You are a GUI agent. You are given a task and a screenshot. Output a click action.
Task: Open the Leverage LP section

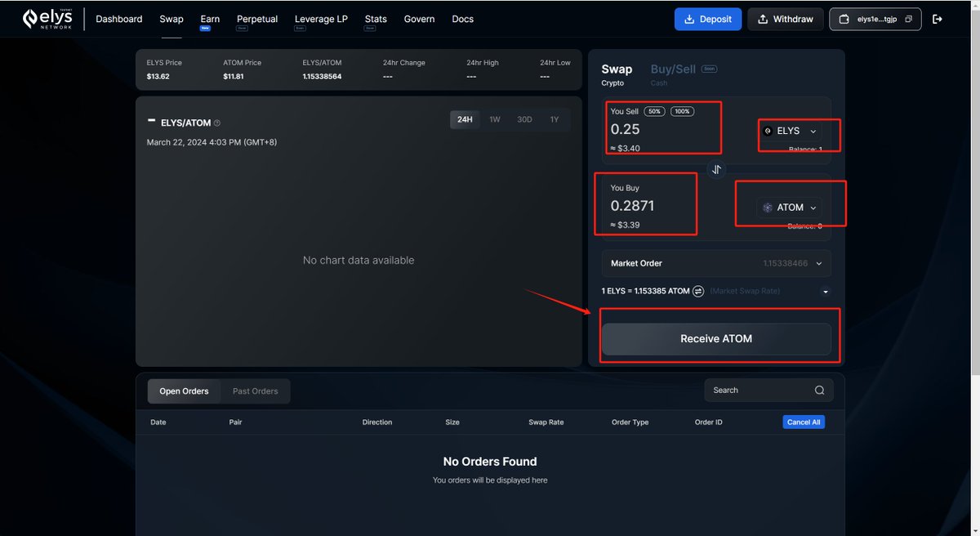tap(321, 19)
